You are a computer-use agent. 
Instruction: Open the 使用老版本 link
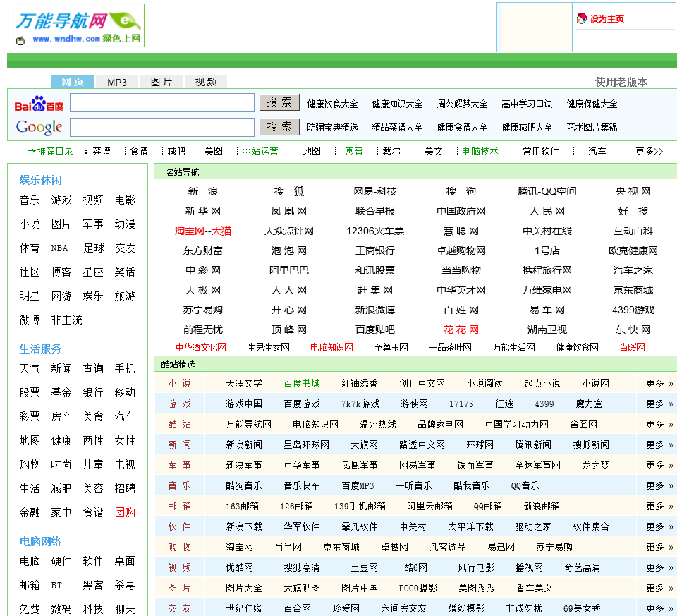tap(621, 82)
